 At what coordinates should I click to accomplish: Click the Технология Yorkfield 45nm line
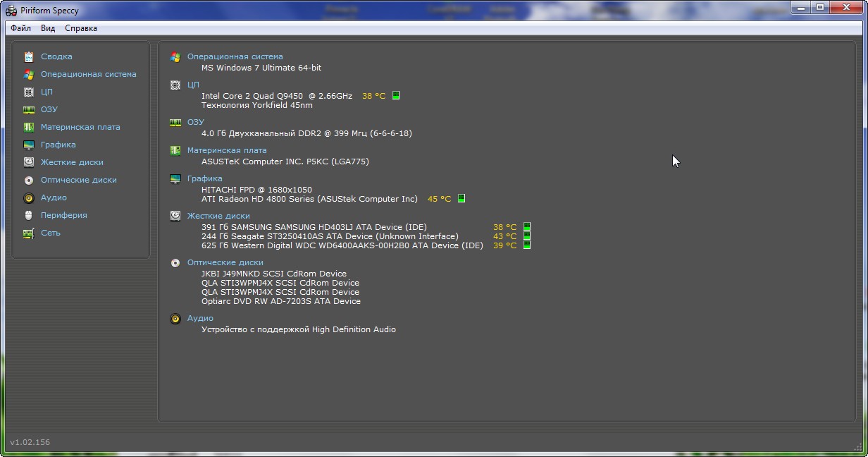coord(257,105)
